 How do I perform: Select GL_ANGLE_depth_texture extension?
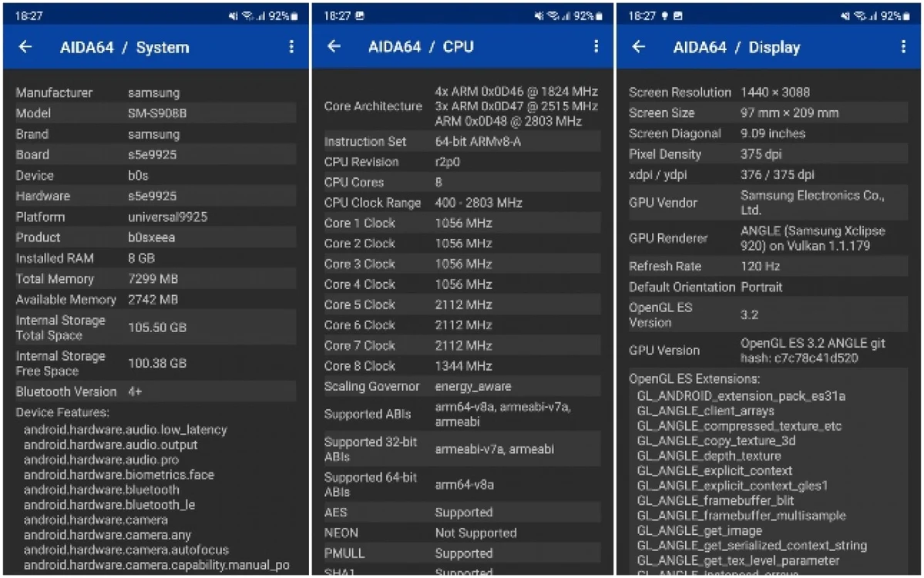tap(708, 456)
